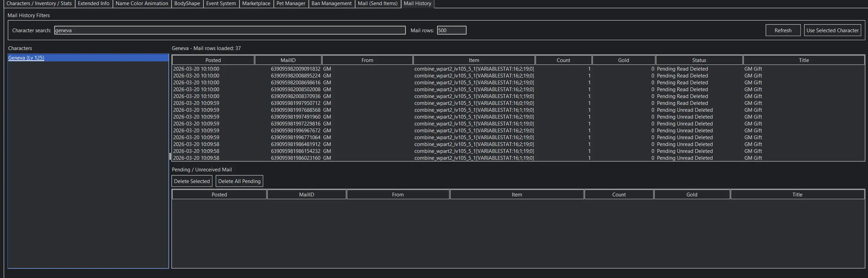The height and width of the screenshot is (278, 868).
Task: Sort the mail history by its Posted column header
Action: (213, 60)
